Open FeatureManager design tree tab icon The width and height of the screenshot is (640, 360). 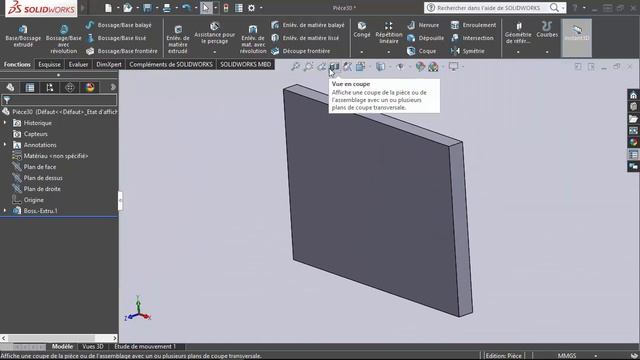[10, 87]
